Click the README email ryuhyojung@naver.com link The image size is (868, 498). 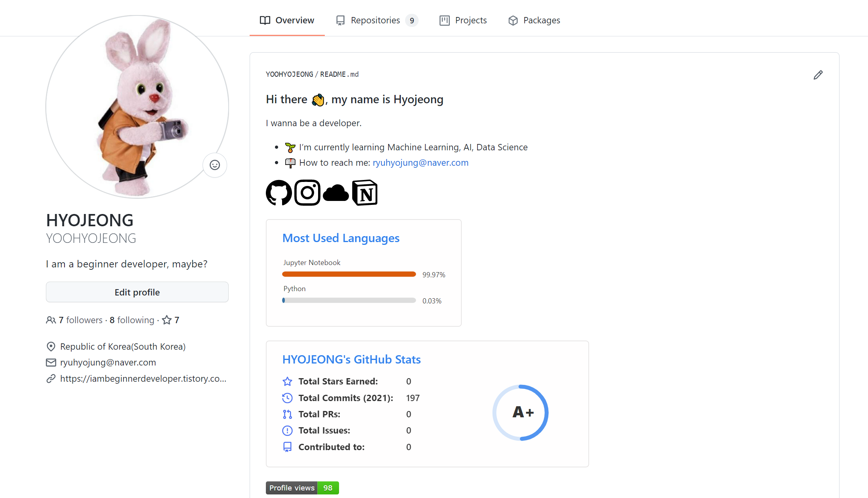point(420,163)
